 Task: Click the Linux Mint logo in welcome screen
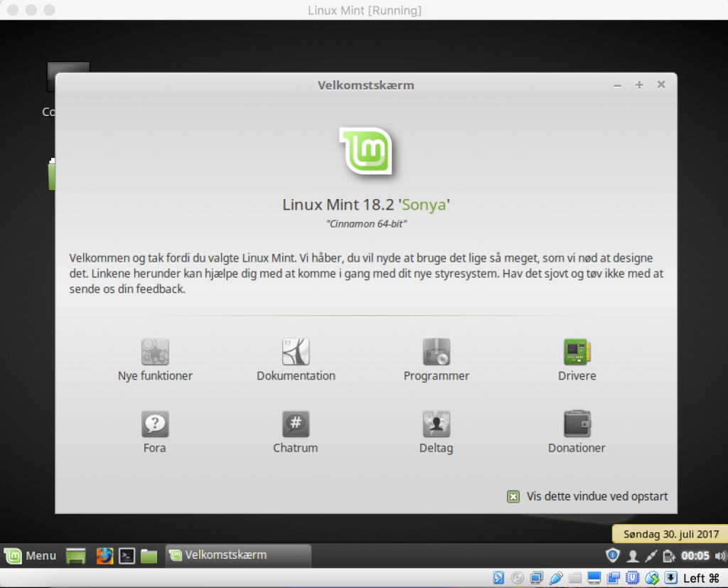point(366,151)
